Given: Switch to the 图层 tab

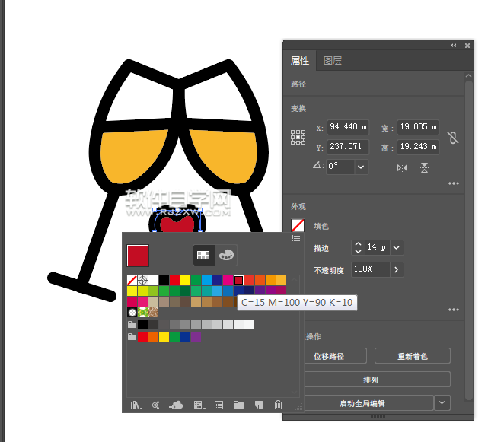Looking at the screenshot, I should tap(333, 60).
